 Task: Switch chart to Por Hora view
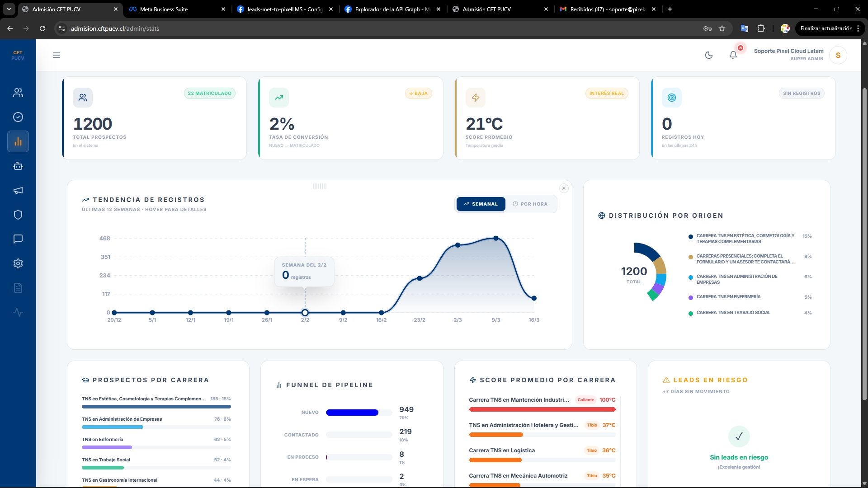click(x=530, y=204)
